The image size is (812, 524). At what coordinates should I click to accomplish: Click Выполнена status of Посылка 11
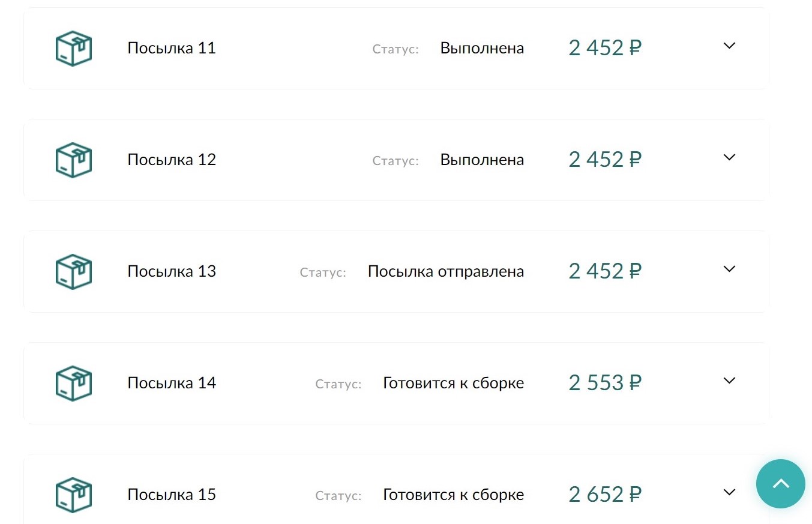[482, 48]
